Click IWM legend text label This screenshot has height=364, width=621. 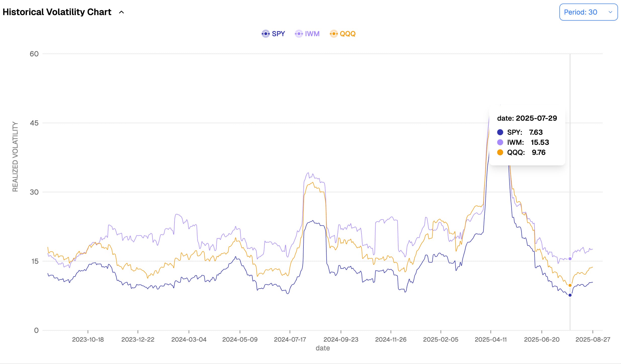pyautogui.click(x=312, y=34)
